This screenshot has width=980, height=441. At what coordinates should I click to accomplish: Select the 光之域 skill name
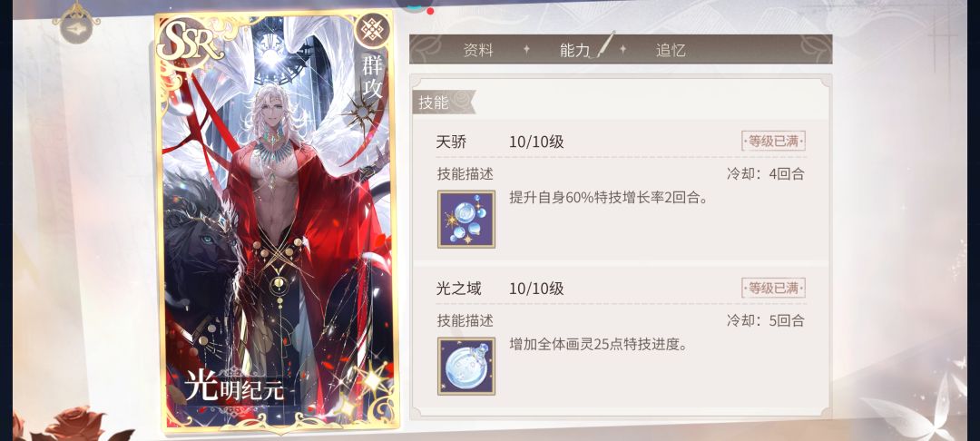click(x=459, y=289)
